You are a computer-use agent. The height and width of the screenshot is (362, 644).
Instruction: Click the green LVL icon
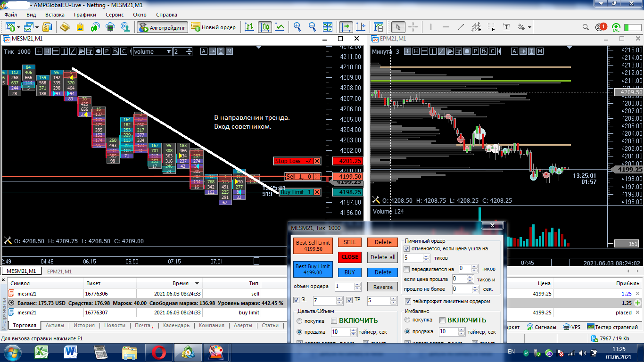pyautogui.click(x=616, y=27)
